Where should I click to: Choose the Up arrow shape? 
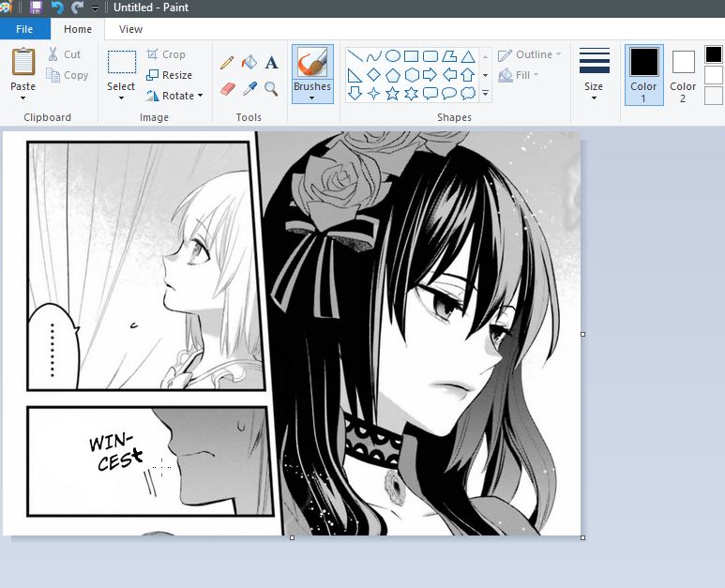(468, 74)
